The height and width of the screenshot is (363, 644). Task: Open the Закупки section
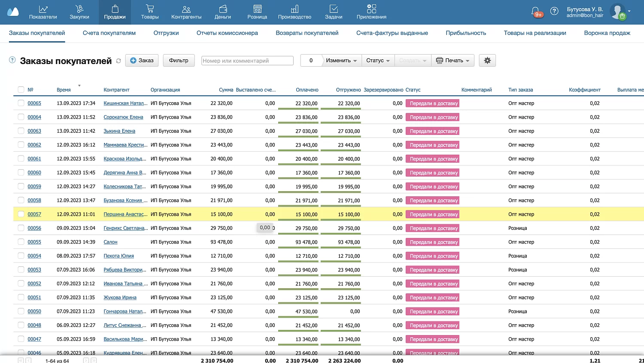coord(79,12)
